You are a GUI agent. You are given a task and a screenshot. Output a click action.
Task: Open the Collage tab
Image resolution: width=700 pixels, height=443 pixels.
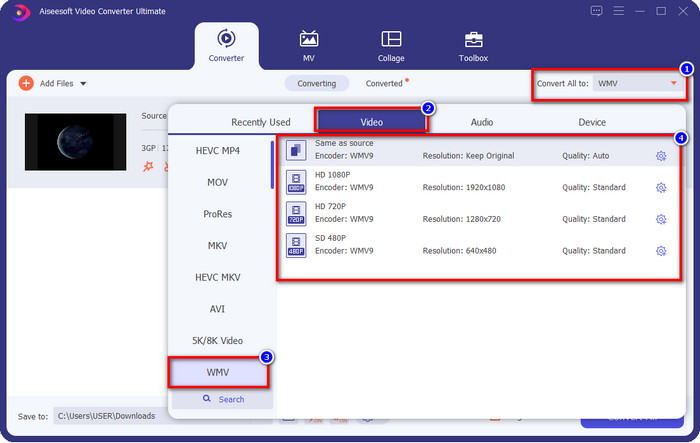point(391,46)
